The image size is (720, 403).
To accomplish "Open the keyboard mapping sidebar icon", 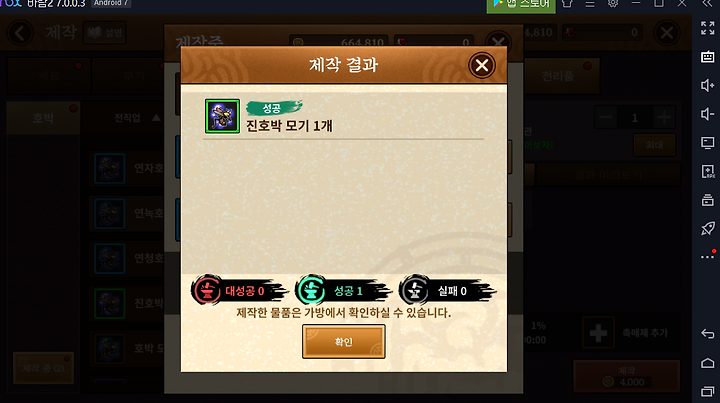I will pyautogui.click(x=707, y=56).
